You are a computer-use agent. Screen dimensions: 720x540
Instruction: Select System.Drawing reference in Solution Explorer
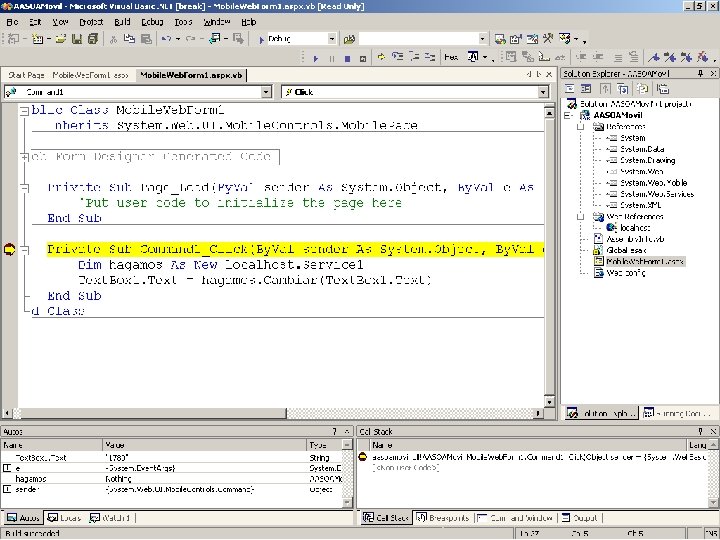pos(647,160)
